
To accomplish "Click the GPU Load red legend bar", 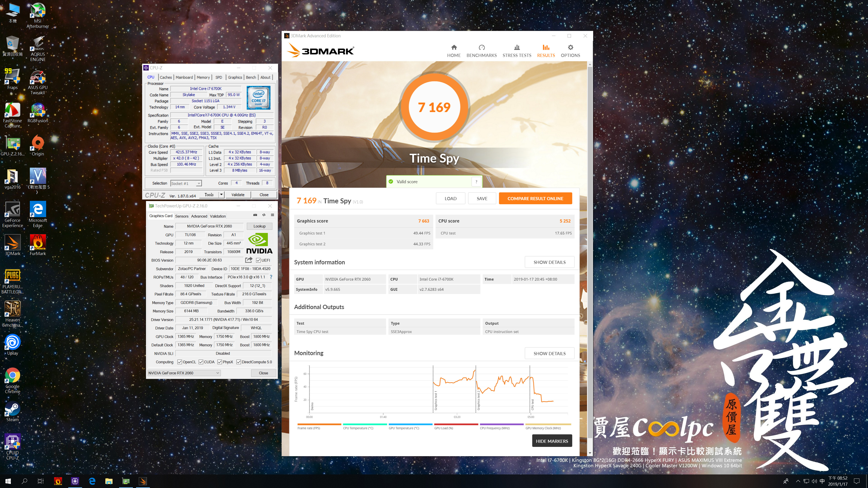I will pos(456,424).
